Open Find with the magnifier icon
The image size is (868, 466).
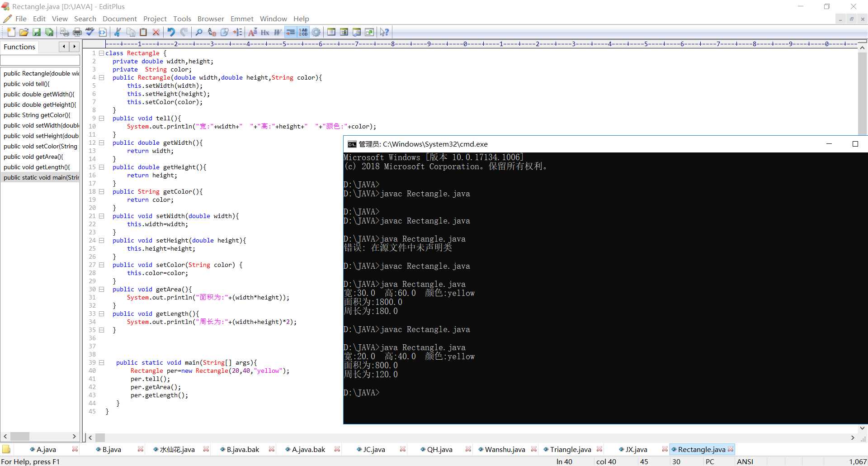[199, 32]
